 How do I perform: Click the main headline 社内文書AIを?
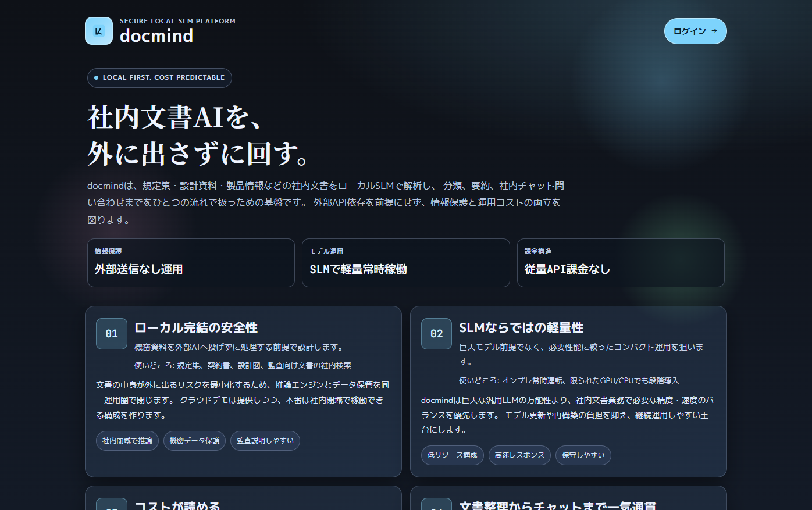coord(174,117)
